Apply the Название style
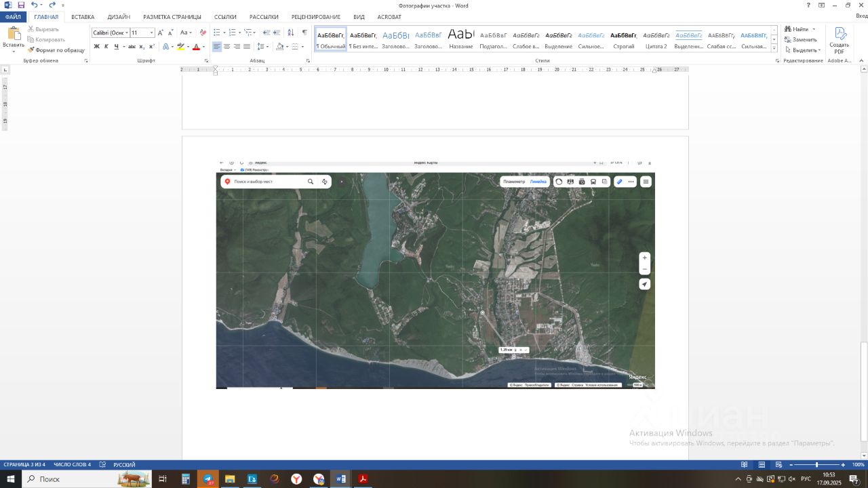868x488 pixels. (461, 39)
